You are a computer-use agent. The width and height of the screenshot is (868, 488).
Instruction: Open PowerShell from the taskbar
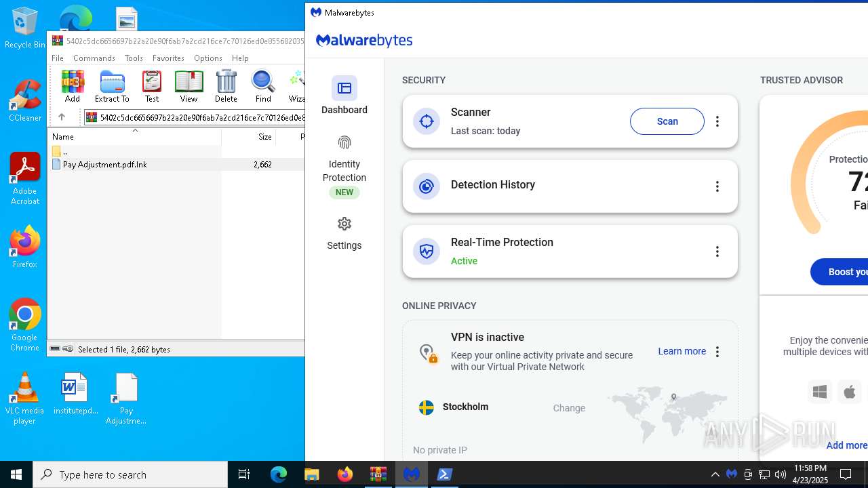[x=445, y=474]
